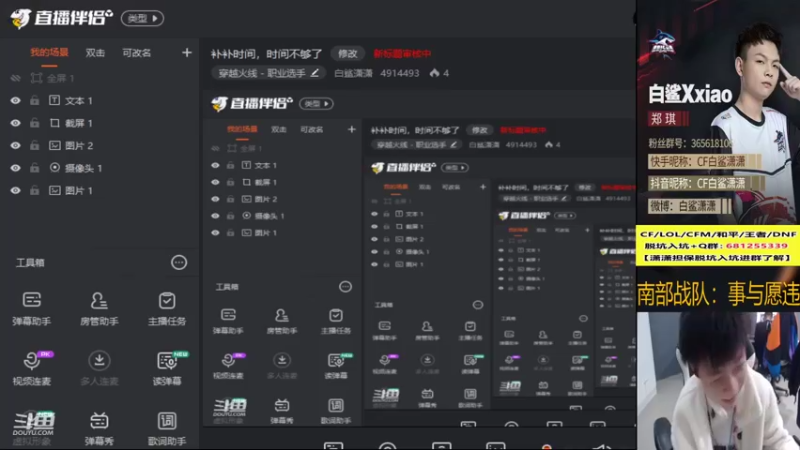
Task: Launch the 读弹幕 tool
Action: click(167, 368)
